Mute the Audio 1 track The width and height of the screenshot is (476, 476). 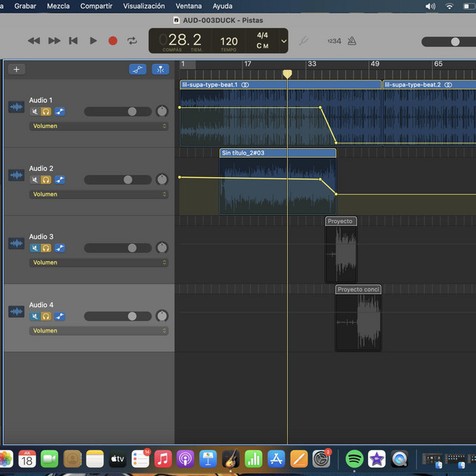pos(34,112)
